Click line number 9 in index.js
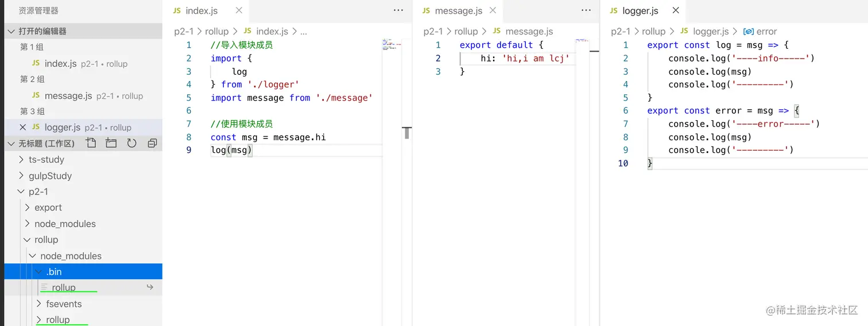The height and width of the screenshot is (326, 868). coord(189,150)
